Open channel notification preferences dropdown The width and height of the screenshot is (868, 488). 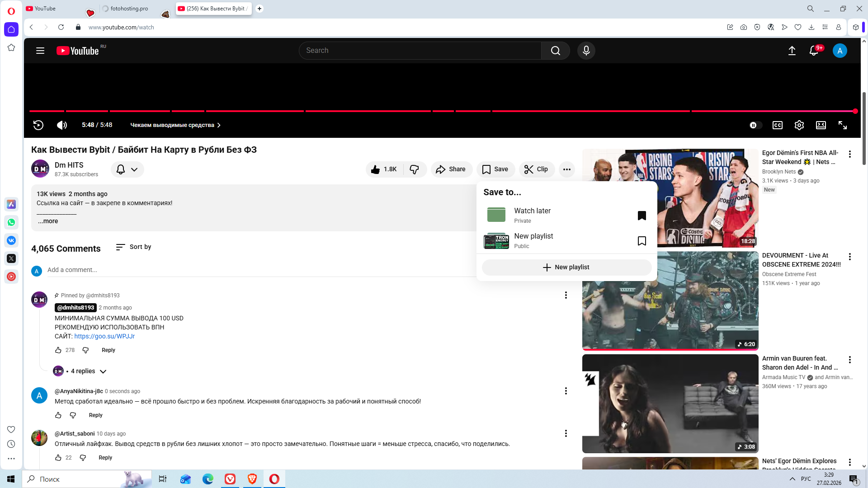point(127,169)
